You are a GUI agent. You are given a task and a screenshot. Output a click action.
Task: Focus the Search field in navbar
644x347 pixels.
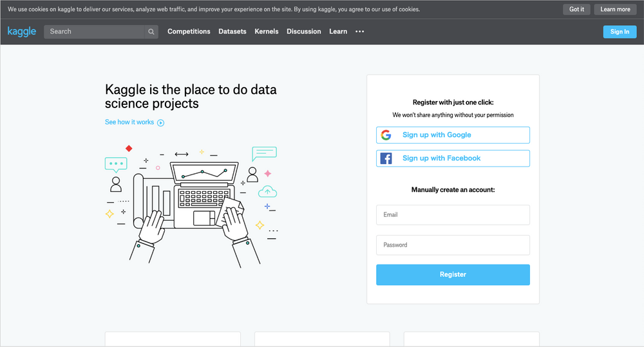(x=95, y=32)
